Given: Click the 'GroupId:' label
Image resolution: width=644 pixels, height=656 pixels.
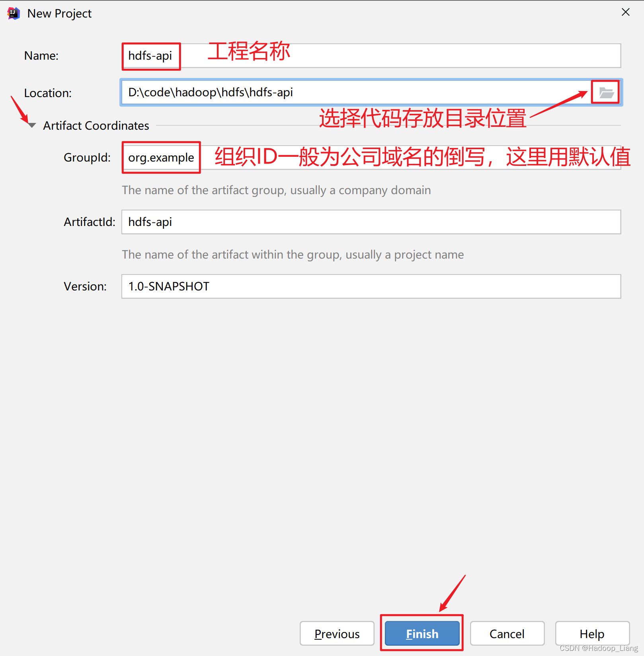Looking at the screenshot, I should click(x=87, y=158).
